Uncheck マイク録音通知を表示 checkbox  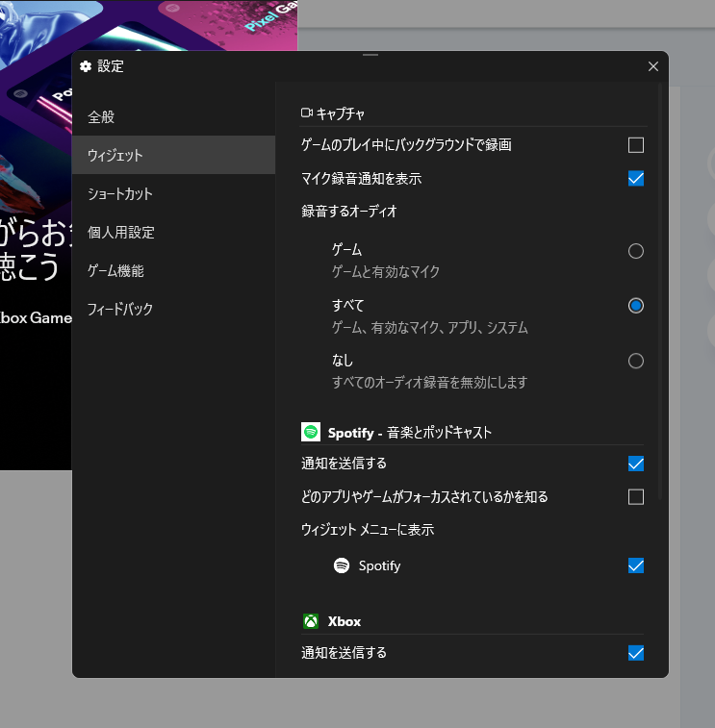point(635,178)
